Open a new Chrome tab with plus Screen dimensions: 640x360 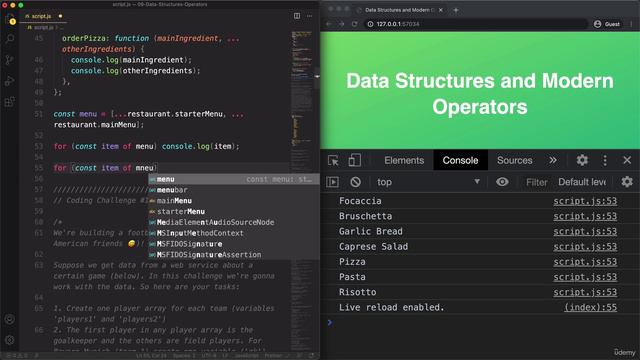coord(456,10)
